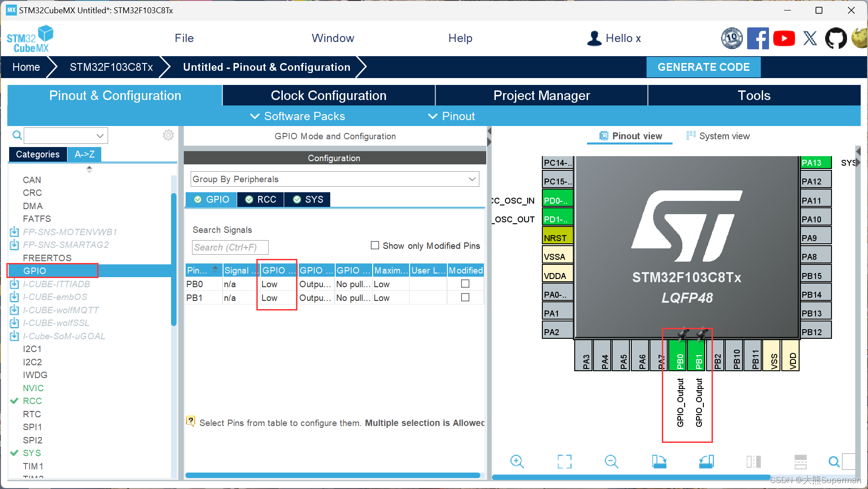Open the categories settings gear icon
The height and width of the screenshot is (489, 868).
tap(168, 135)
